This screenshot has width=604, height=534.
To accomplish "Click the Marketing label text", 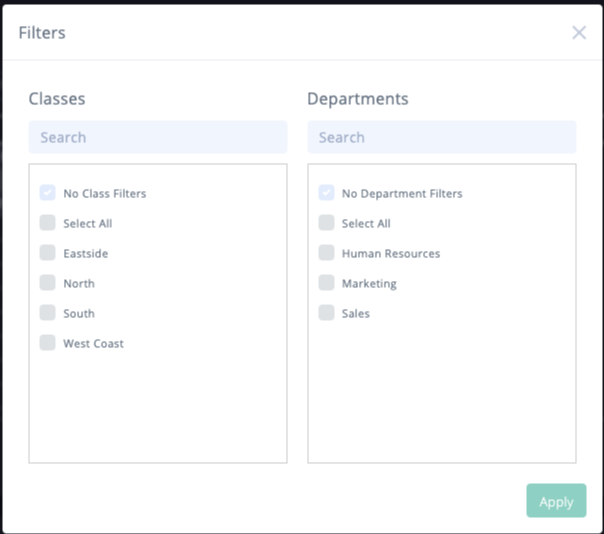I will tap(369, 284).
